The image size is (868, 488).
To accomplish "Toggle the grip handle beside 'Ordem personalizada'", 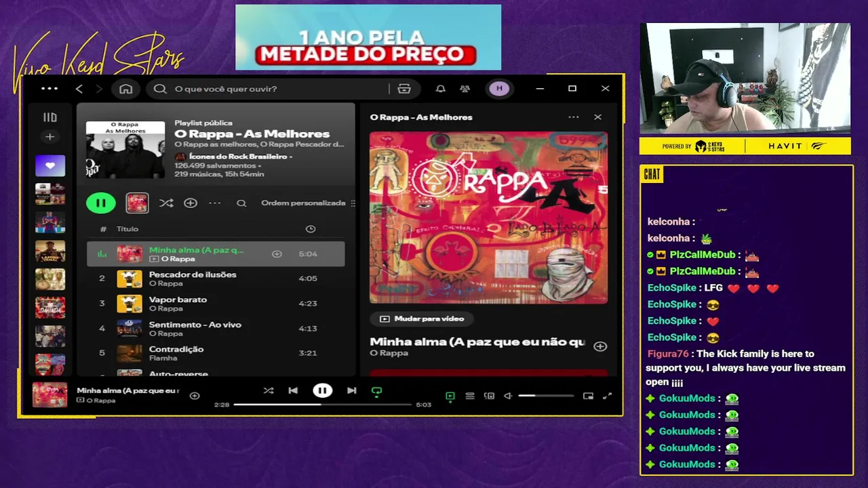I will pos(353,203).
